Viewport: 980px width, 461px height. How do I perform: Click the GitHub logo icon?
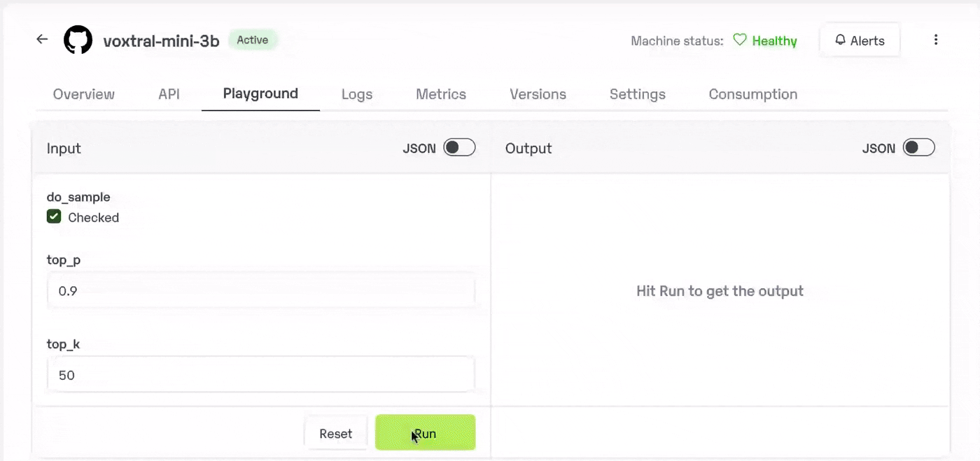coord(78,41)
